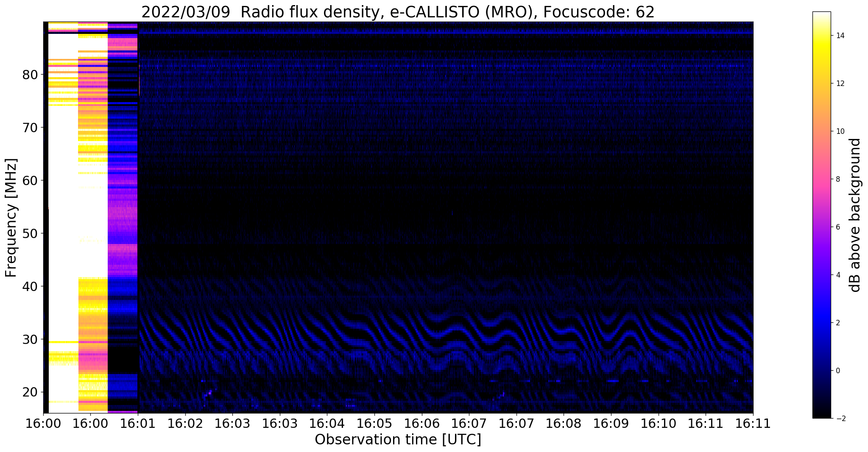This screenshot has height=452, width=868.
Task: Click the x-axis tick label 16:02
Action: pos(185,424)
